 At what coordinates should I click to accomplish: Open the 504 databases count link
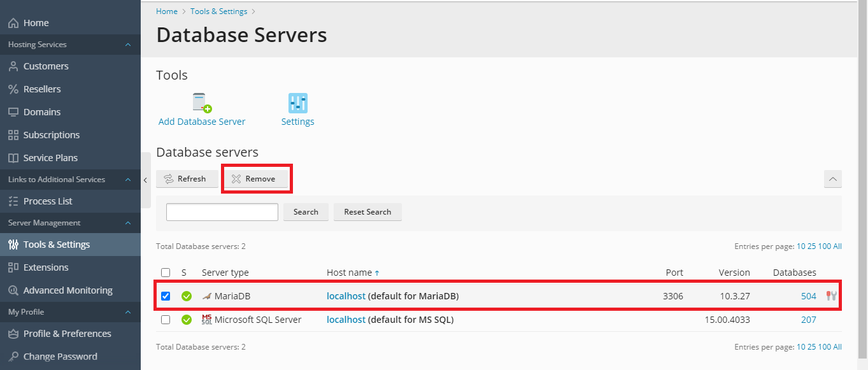(809, 296)
